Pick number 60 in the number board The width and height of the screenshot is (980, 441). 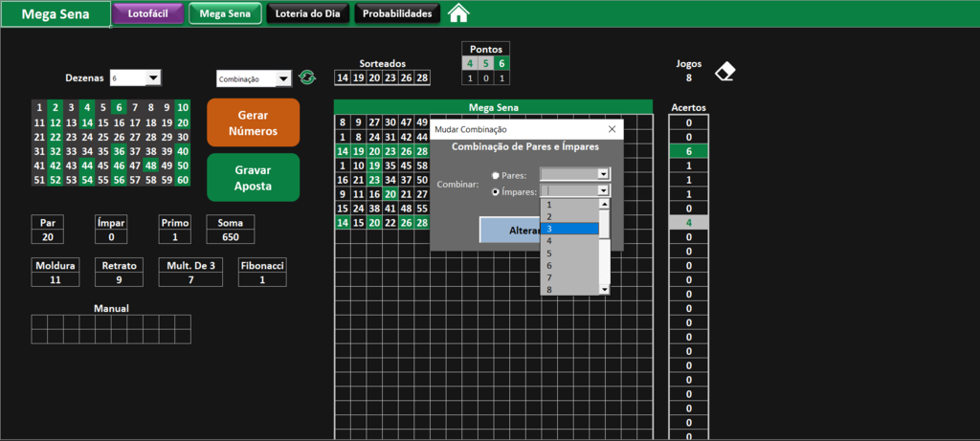pos(183,180)
